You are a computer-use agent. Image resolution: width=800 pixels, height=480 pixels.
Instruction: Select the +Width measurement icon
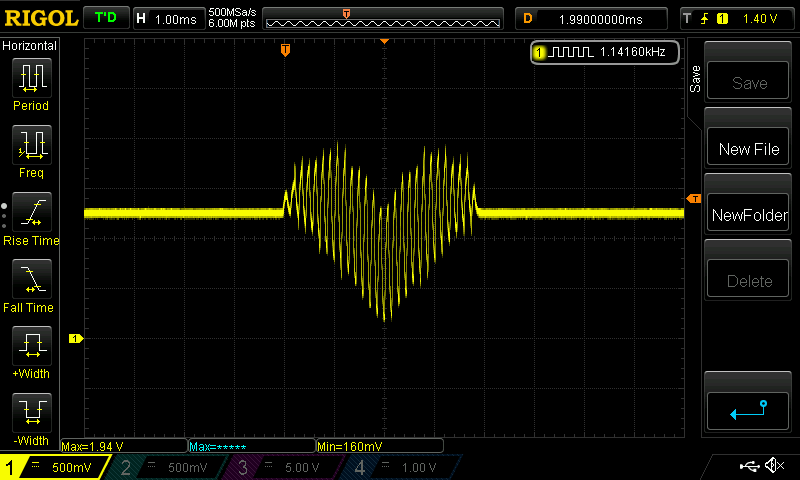(32, 345)
